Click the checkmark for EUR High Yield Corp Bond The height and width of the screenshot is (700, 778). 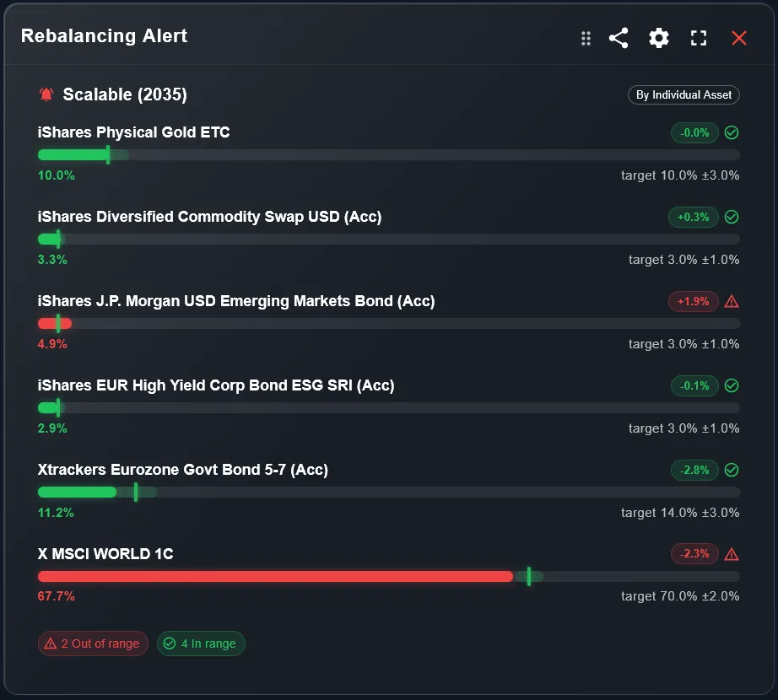tap(731, 385)
